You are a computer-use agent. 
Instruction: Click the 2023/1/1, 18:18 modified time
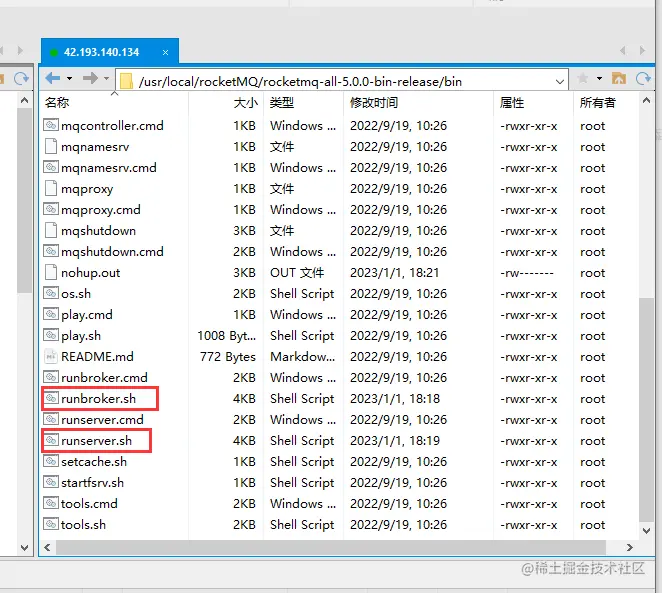[395, 398]
